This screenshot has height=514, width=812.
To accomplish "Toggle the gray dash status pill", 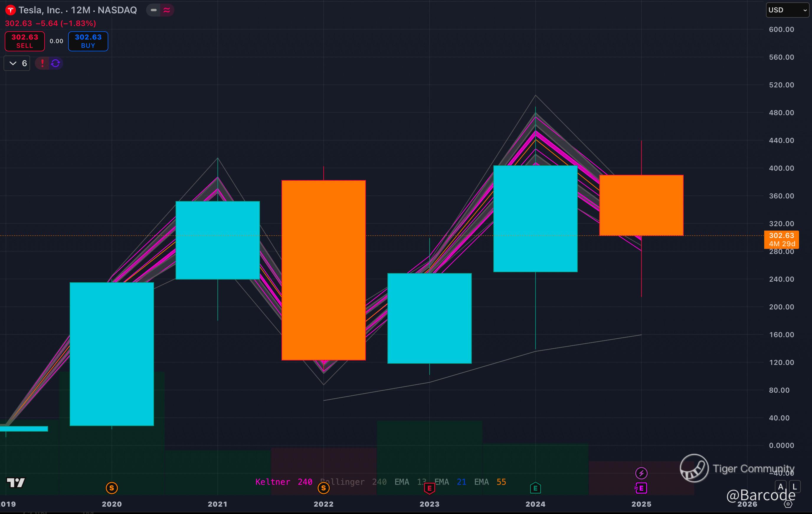I will click(154, 10).
